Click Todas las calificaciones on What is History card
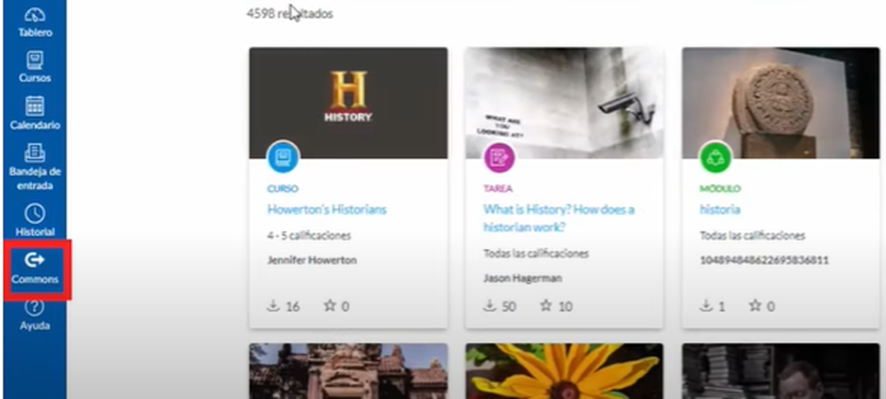The image size is (886, 399). click(x=536, y=254)
